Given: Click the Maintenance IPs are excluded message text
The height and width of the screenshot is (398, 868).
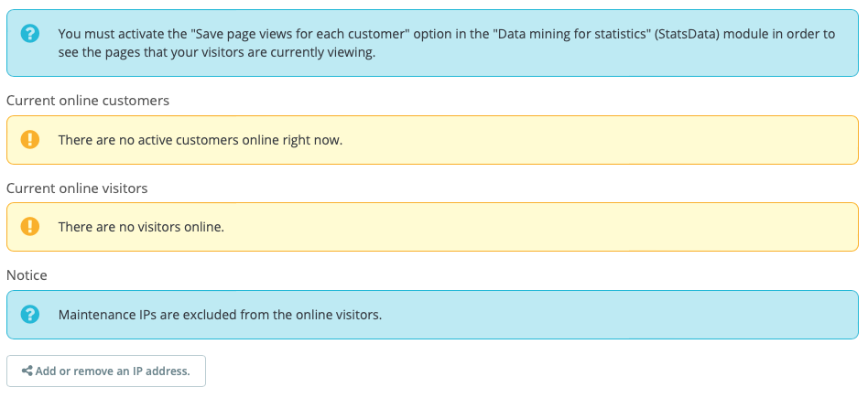Looking at the screenshot, I should pyautogui.click(x=220, y=314).
